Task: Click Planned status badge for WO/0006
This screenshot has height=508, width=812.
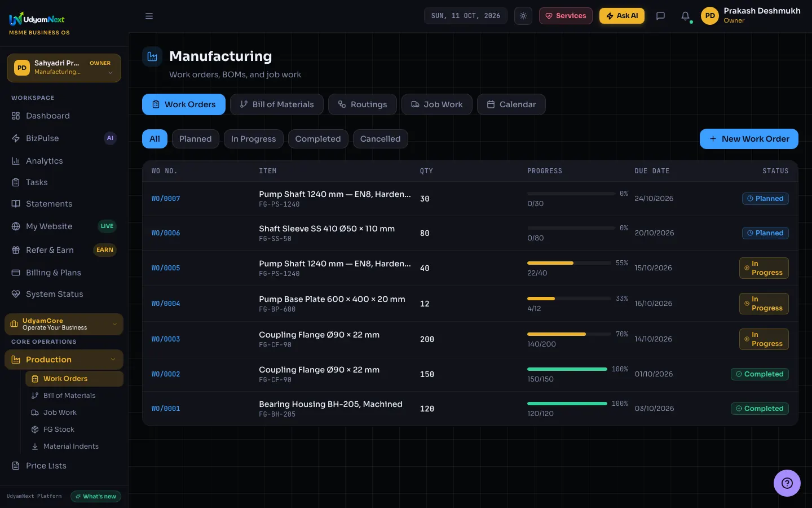Action: tap(765, 233)
